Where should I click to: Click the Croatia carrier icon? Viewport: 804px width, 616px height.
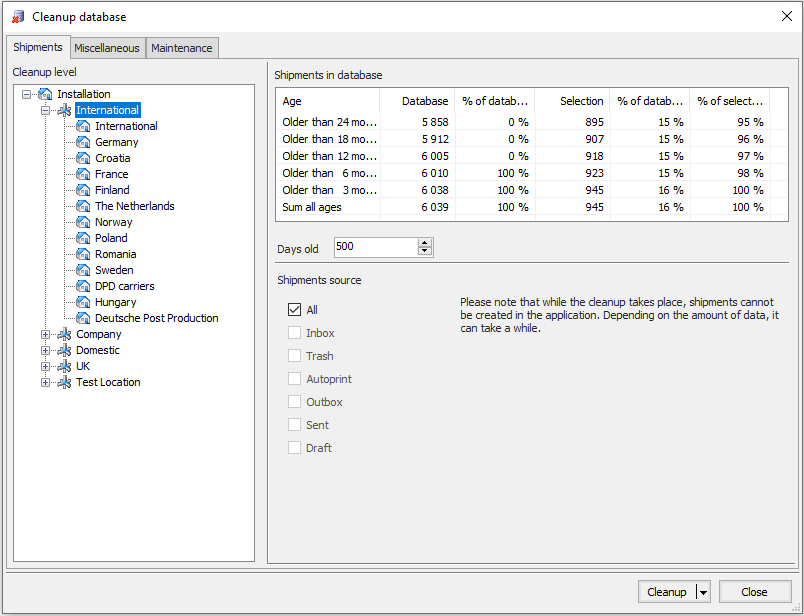pos(84,158)
